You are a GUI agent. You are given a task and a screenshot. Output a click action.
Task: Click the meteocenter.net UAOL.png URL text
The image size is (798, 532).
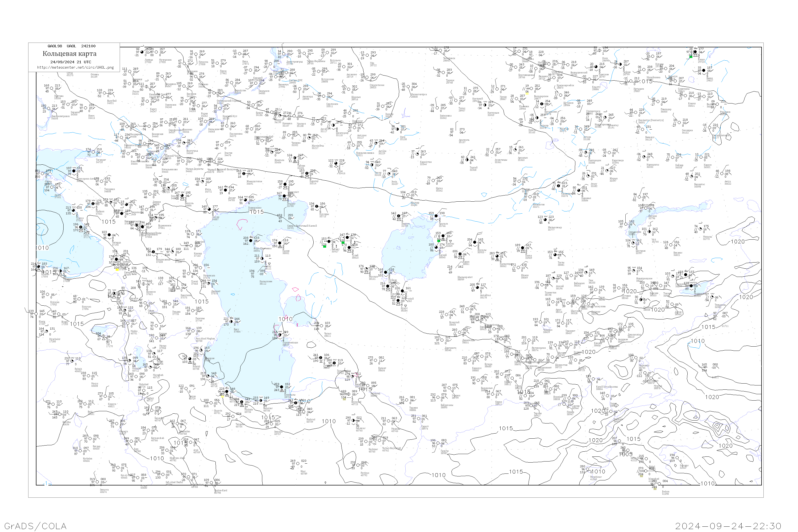(75, 68)
